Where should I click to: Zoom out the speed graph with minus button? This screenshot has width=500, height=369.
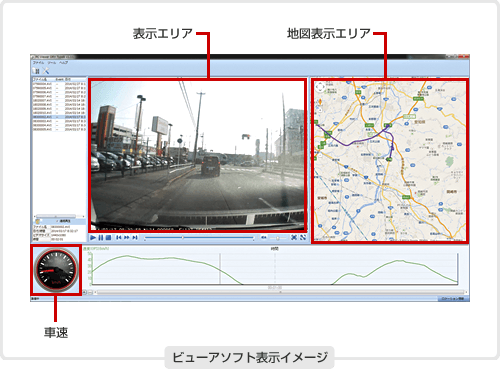click(x=90, y=292)
